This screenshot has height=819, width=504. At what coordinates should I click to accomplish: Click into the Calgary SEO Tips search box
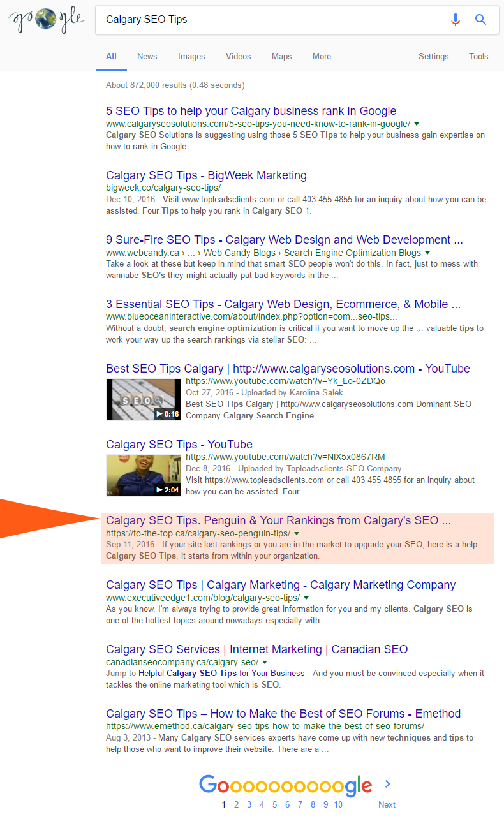coord(271,20)
